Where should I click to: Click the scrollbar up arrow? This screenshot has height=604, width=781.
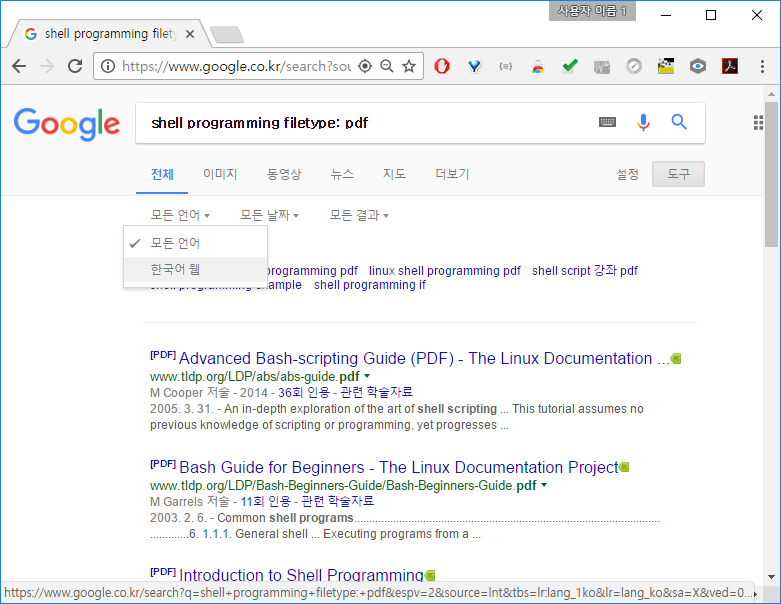coord(771,94)
